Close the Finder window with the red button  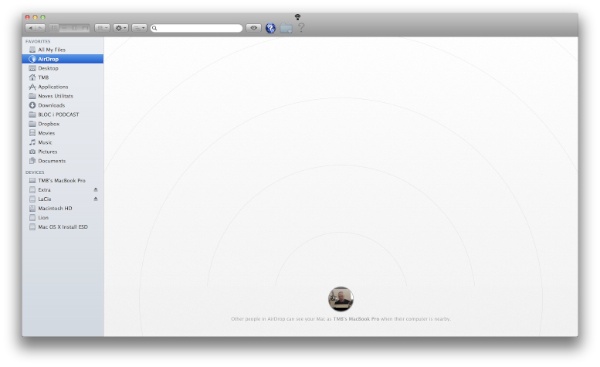27,17
